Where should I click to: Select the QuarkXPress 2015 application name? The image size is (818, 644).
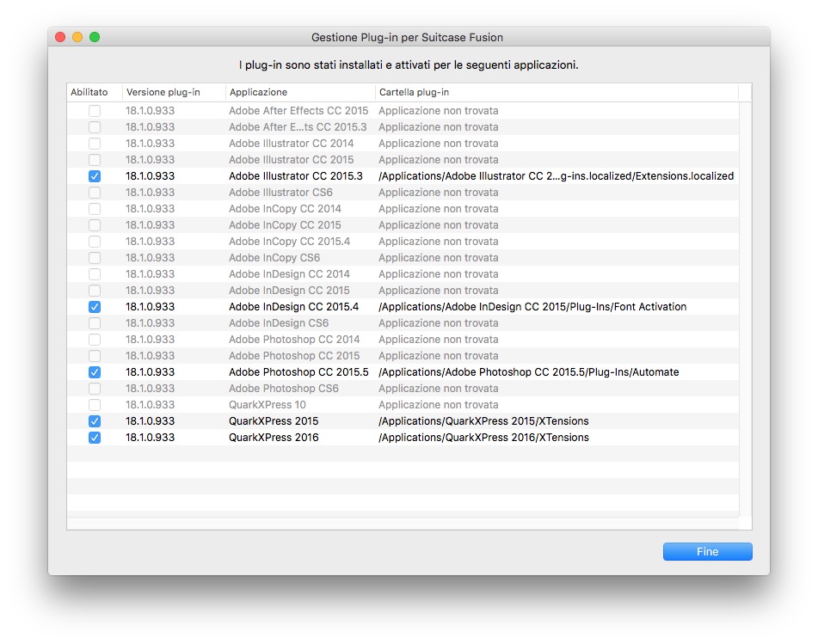coord(274,421)
